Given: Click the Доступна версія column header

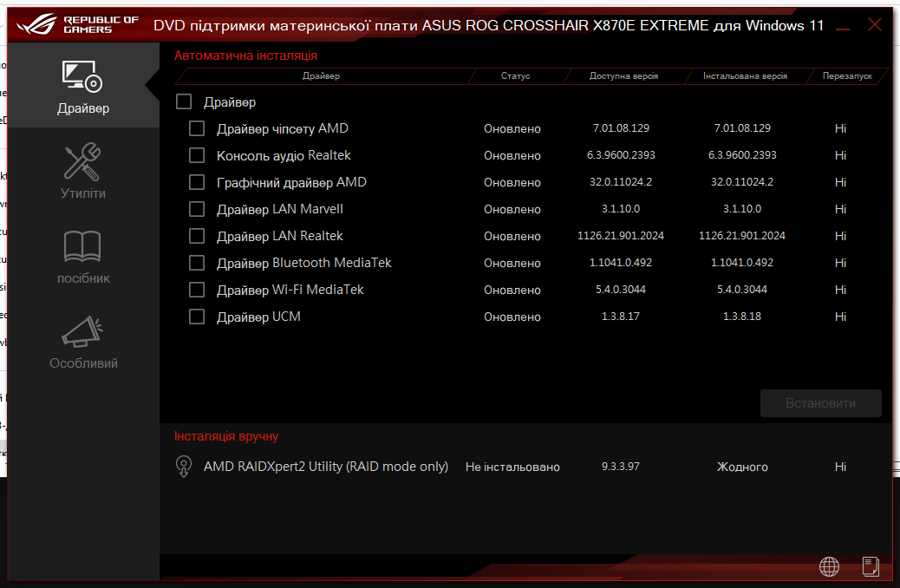Looking at the screenshot, I should 624,75.
